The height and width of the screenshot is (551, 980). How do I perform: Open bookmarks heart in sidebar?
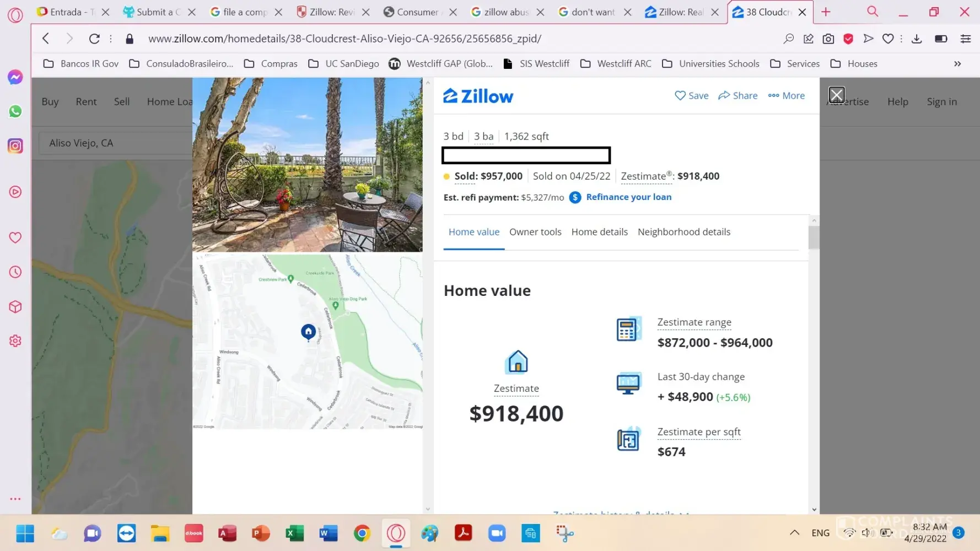[x=15, y=237]
